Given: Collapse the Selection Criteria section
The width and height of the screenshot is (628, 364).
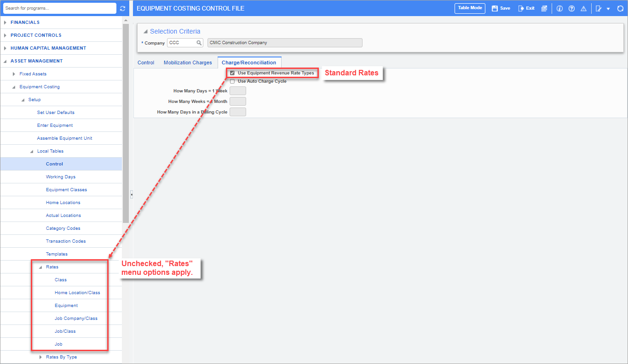Looking at the screenshot, I should (145, 32).
